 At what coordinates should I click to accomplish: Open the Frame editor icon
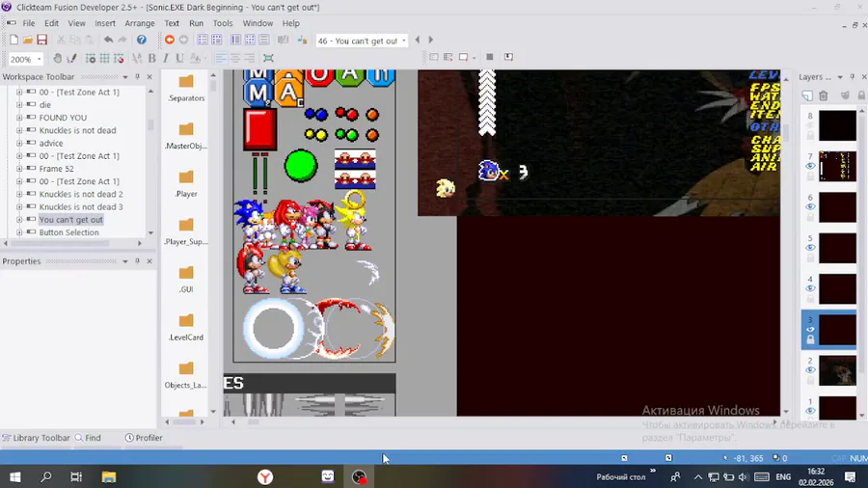click(x=217, y=40)
